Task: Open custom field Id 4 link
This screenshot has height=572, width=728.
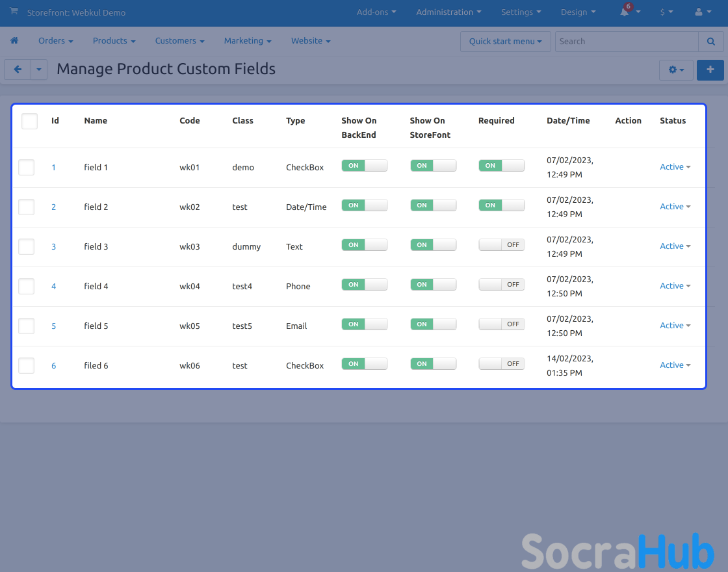Action: 54,287
